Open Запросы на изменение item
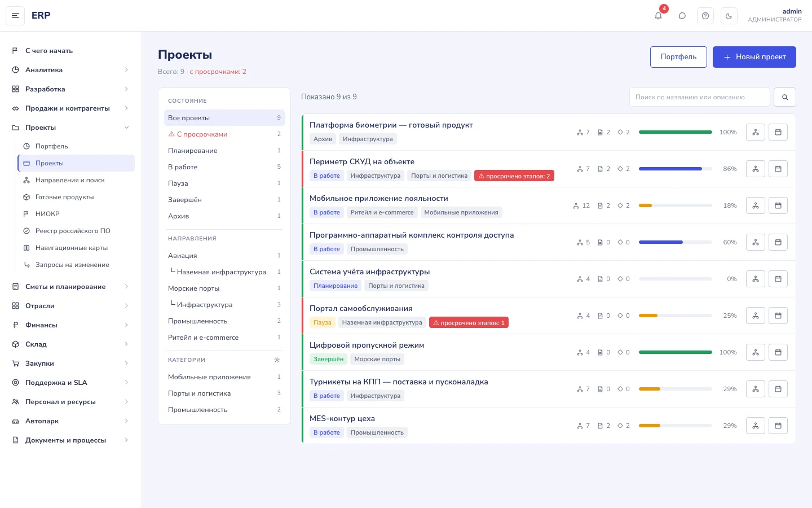The width and height of the screenshot is (812, 508). pos(76,265)
